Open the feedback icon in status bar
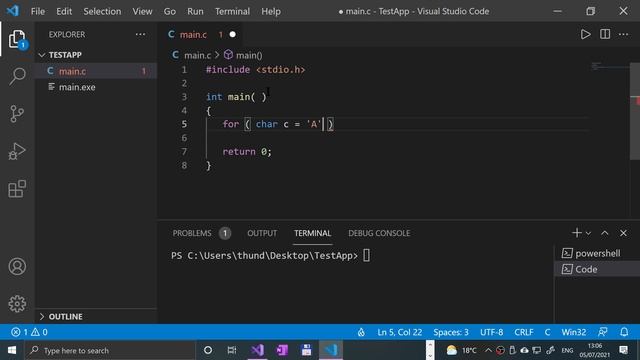Image resolution: width=640 pixels, height=360 pixels. tap(602, 332)
